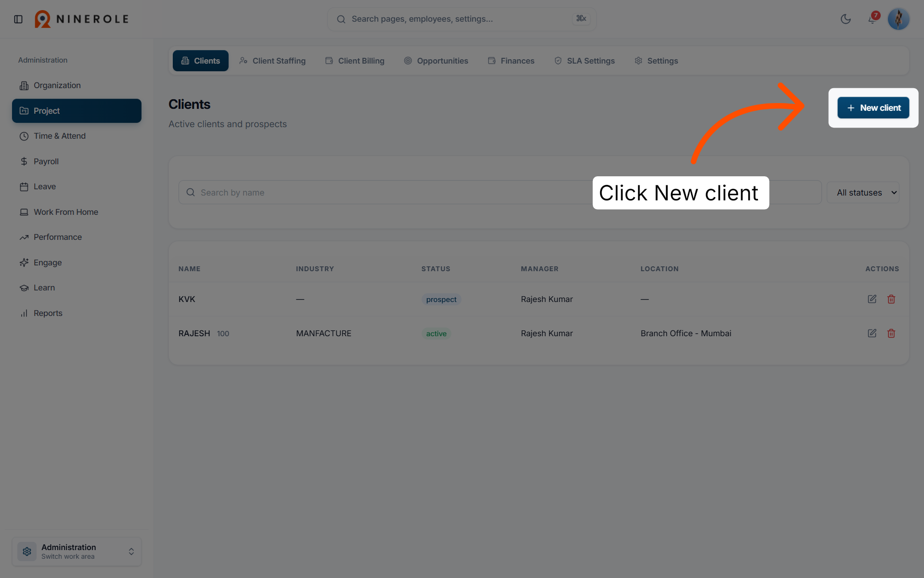
Task: Click the Search by name field
Action: click(x=500, y=192)
